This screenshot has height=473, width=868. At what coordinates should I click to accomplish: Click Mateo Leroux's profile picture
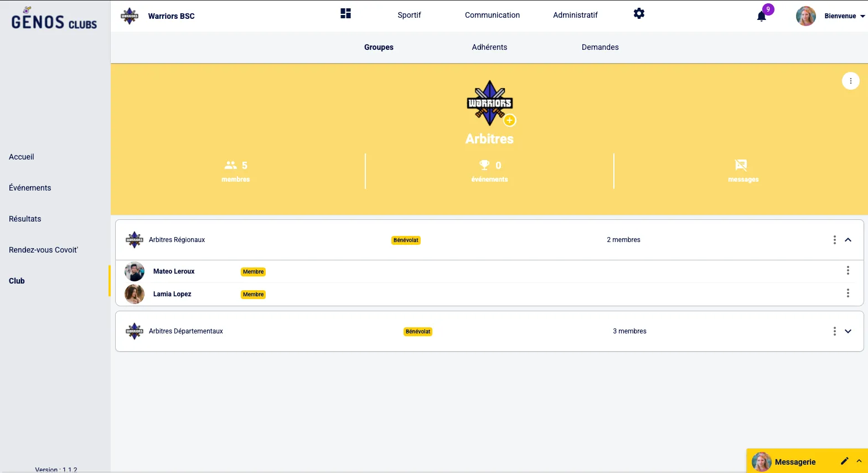135,271
